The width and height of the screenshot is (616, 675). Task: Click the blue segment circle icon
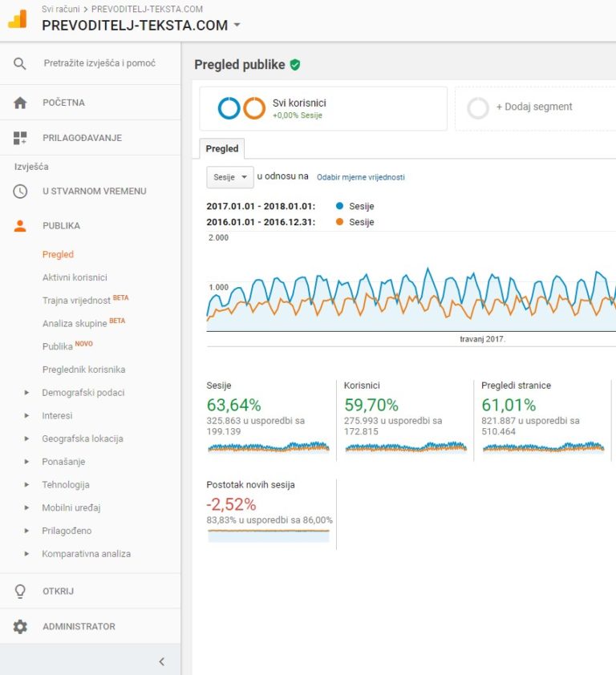pyautogui.click(x=229, y=107)
